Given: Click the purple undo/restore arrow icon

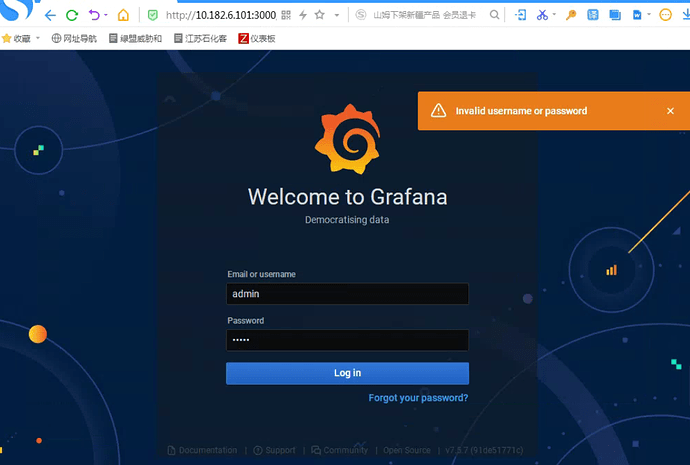Looking at the screenshot, I should click(94, 15).
